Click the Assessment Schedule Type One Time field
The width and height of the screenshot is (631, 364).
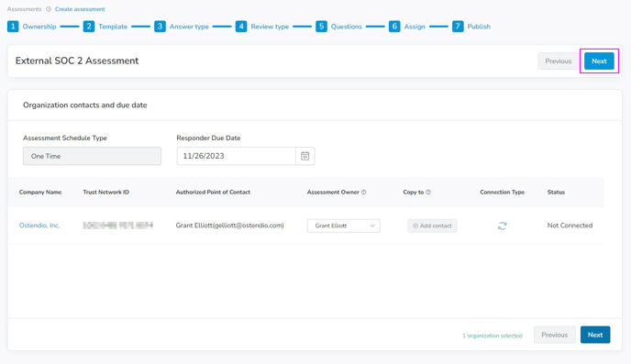pyautogui.click(x=92, y=156)
